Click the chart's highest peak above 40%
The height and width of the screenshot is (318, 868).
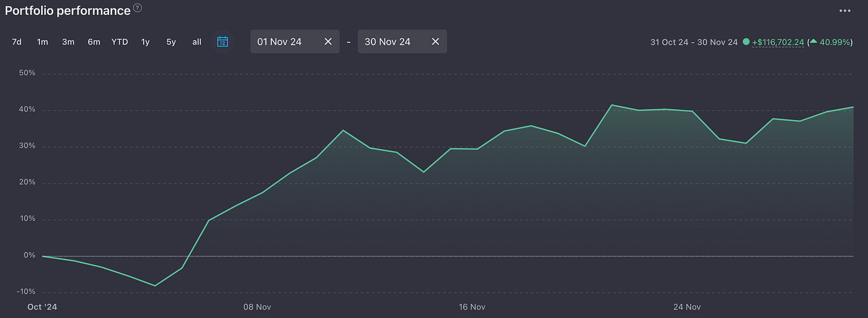612,105
